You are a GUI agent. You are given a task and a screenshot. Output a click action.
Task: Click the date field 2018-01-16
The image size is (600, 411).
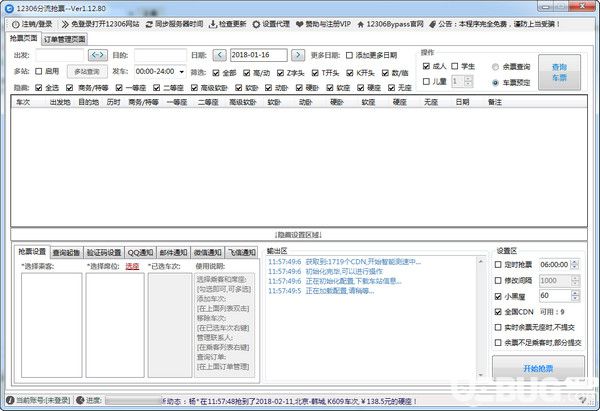click(259, 55)
